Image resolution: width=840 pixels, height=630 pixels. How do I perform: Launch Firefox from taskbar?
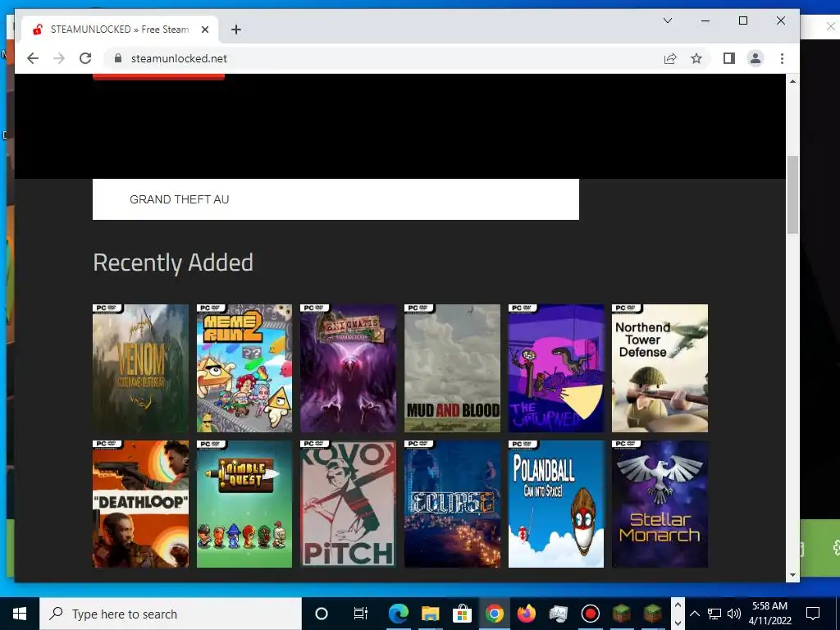point(526,614)
